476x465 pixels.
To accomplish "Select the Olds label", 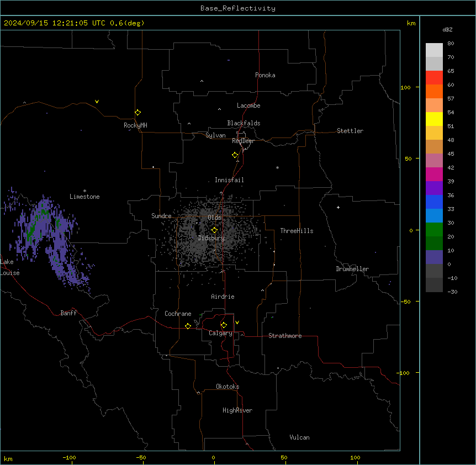I will point(214,218).
